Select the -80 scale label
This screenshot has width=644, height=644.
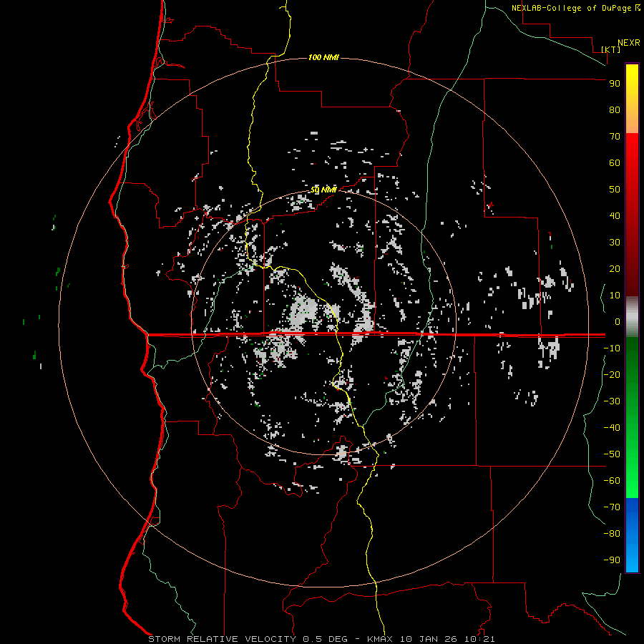(x=612, y=534)
